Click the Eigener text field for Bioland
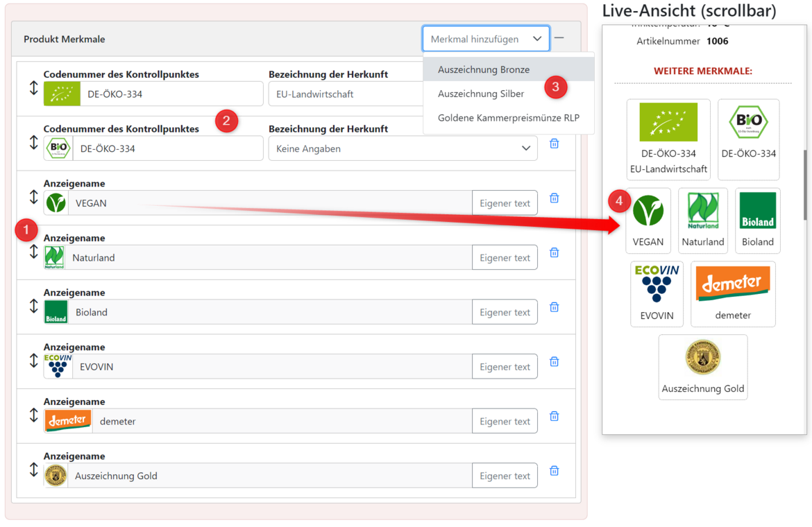812x527 pixels. click(505, 312)
